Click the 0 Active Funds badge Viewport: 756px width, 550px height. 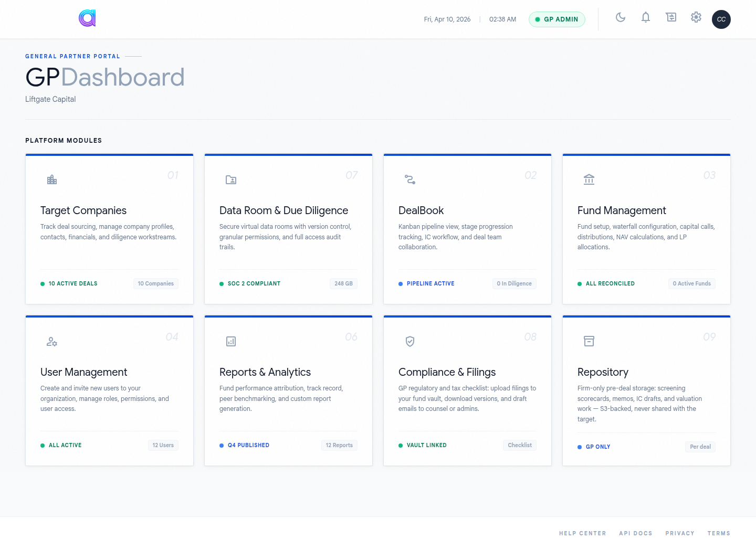click(x=692, y=283)
